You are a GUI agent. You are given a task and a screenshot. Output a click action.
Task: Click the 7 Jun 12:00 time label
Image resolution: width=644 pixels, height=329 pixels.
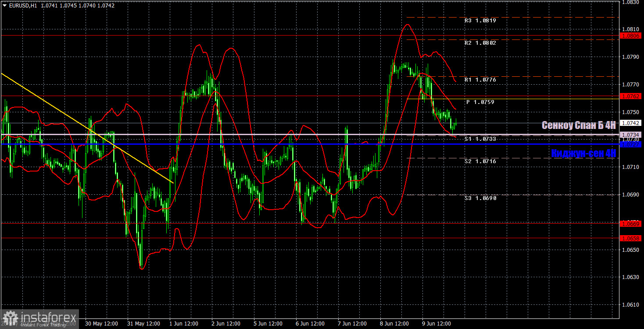pyautogui.click(x=352, y=324)
